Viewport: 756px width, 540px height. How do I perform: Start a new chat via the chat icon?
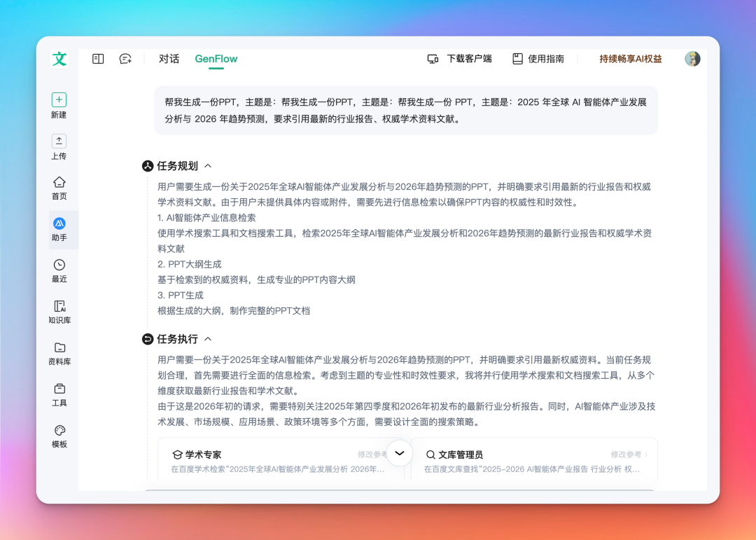click(125, 59)
